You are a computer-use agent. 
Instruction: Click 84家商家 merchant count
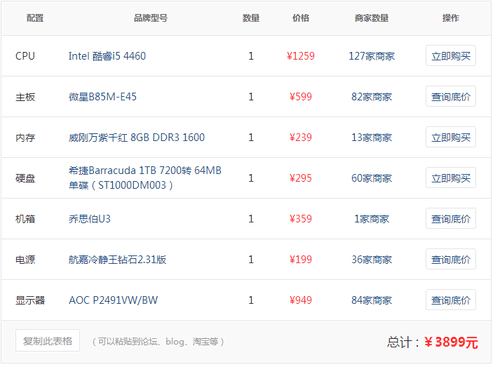[x=372, y=300]
